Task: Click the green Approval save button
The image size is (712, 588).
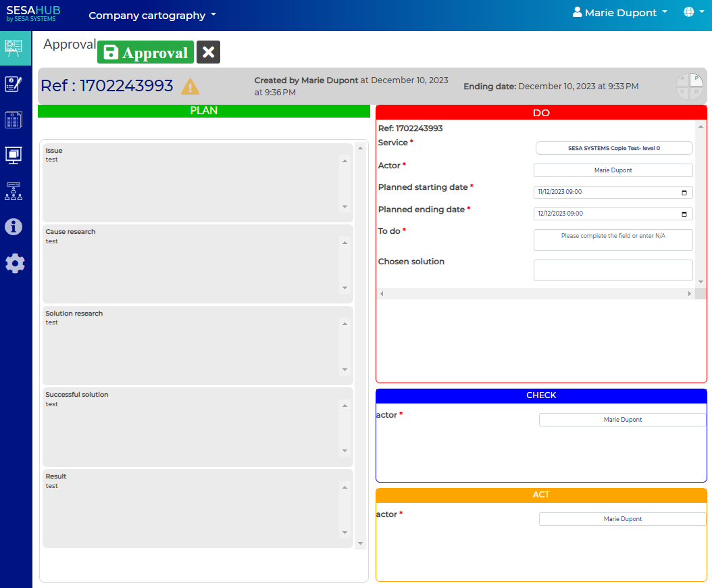Action: pos(145,53)
